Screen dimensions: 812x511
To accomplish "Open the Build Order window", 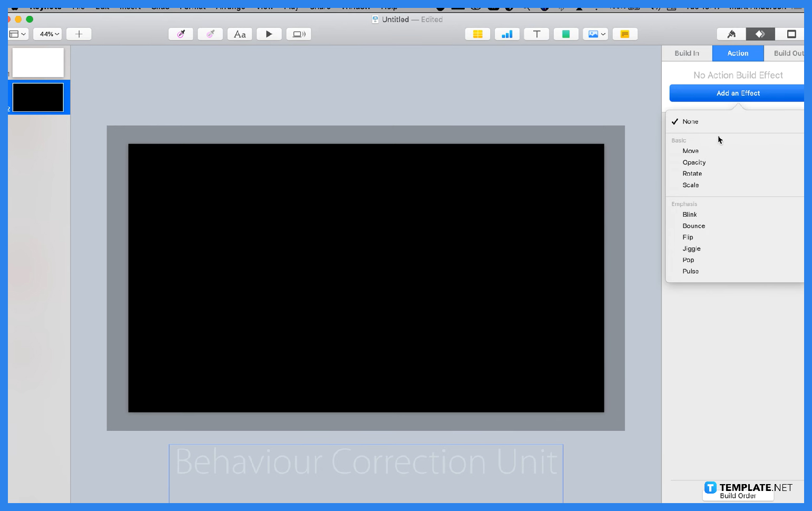I will coord(737,496).
